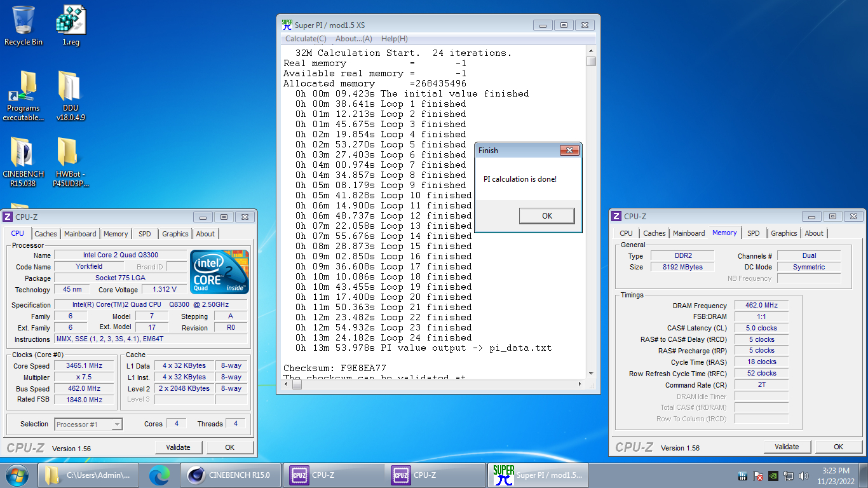The image size is (868, 488).
Task: Click the blue bar-chart monitoring tray icon
Action: pyautogui.click(x=742, y=475)
